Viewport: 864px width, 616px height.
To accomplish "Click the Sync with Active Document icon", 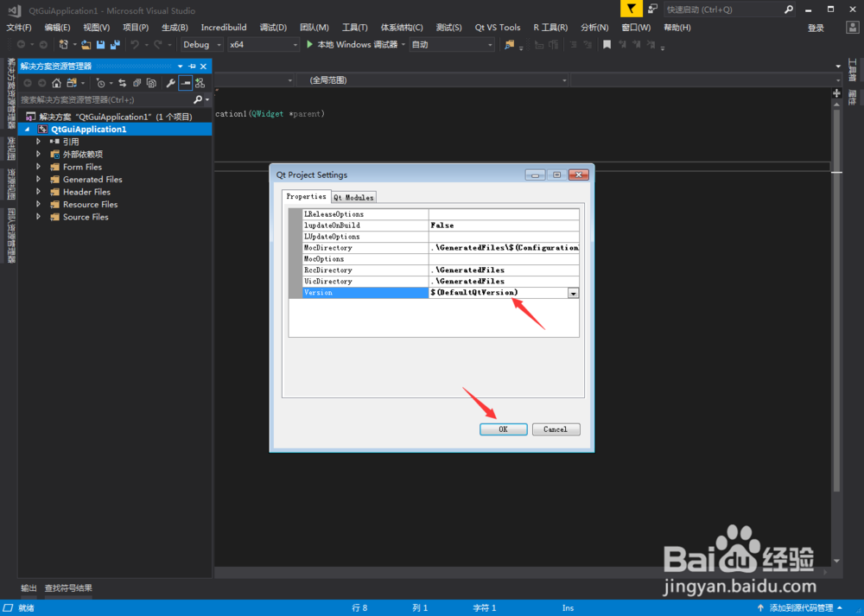I will (122, 83).
